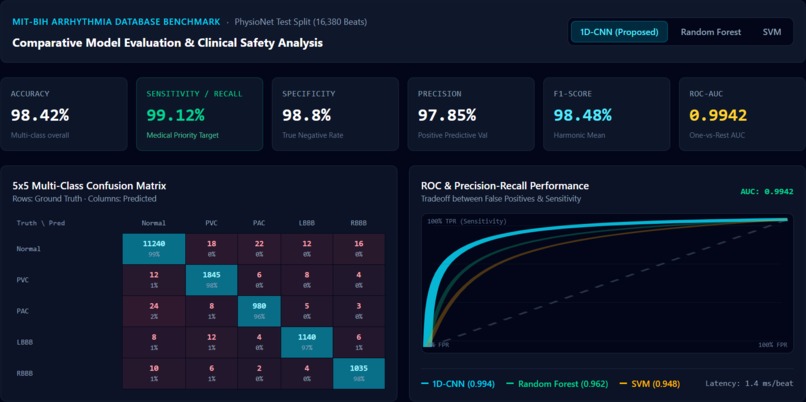The width and height of the screenshot is (806, 402).
Task: Click the ROC-AUC 0.9942 card
Action: tap(742, 114)
